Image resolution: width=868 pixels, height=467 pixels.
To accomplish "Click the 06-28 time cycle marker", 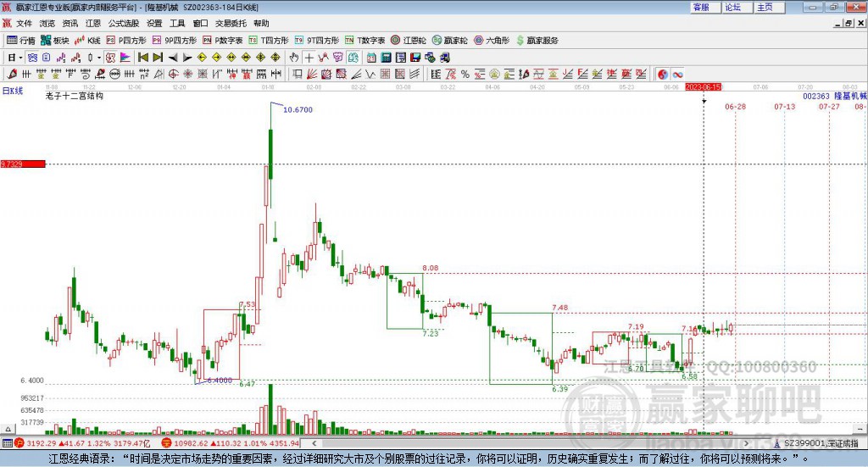I will 735,107.
